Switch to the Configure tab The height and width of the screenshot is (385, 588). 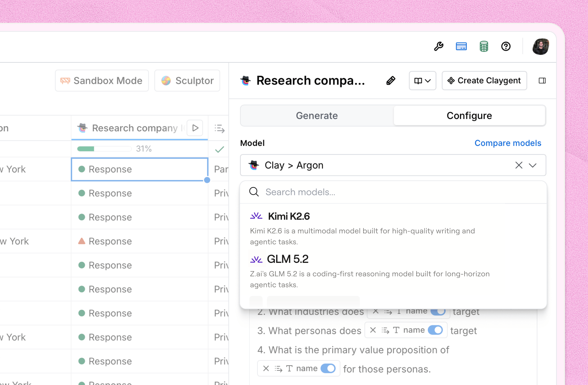469,115
